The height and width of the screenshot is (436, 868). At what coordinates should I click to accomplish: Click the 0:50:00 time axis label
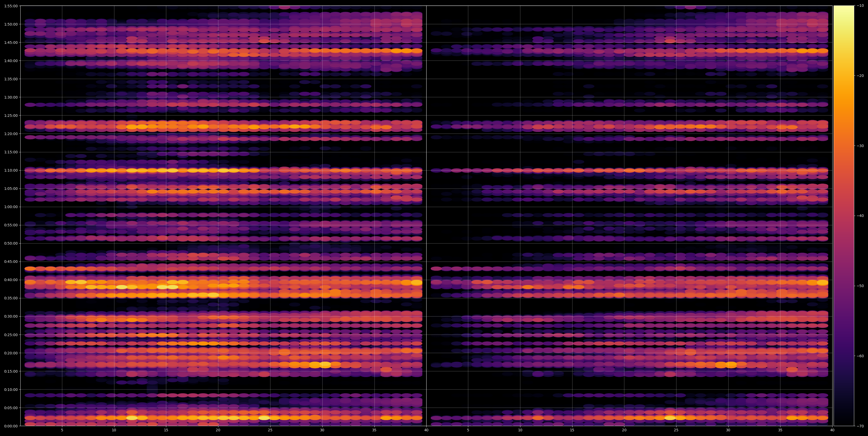(11, 244)
